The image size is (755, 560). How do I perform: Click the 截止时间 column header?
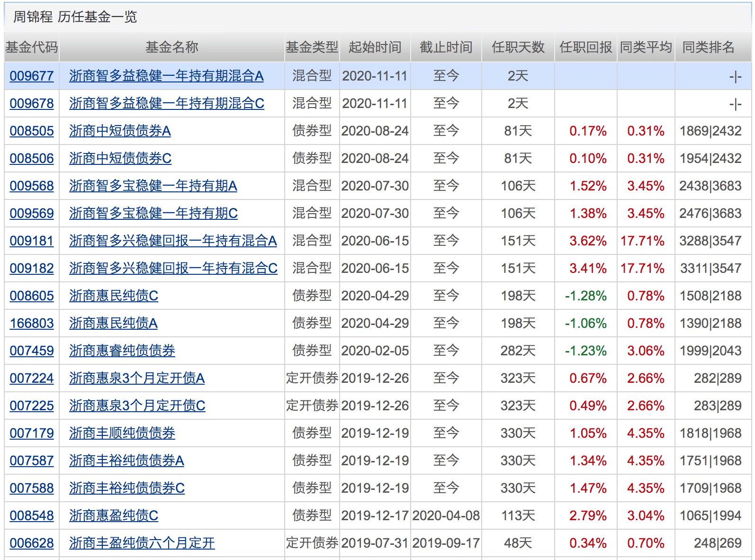(x=446, y=47)
